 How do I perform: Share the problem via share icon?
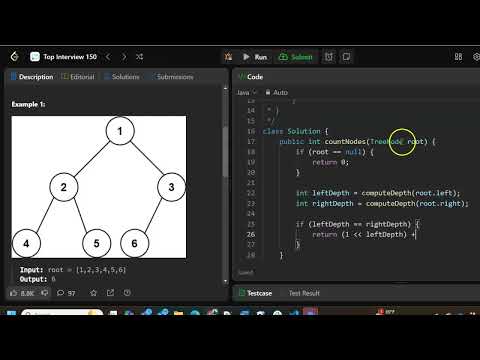110,293
